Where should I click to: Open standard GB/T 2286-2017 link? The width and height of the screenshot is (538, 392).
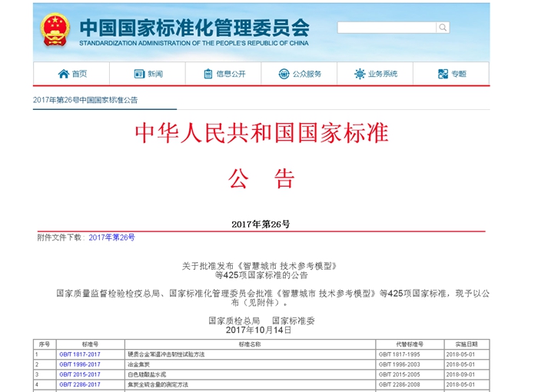pyautogui.click(x=79, y=384)
